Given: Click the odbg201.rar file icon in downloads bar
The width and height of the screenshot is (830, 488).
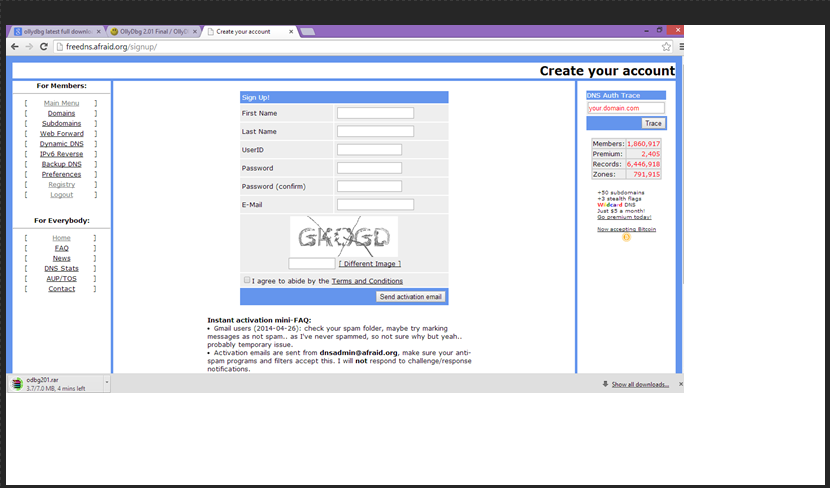Looking at the screenshot, I should pyautogui.click(x=17, y=384).
